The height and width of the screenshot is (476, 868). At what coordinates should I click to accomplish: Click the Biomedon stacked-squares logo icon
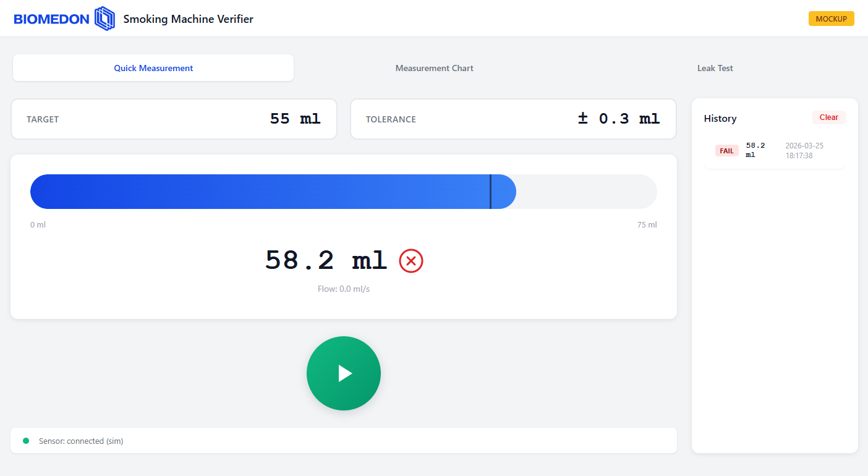pyautogui.click(x=104, y=19)
